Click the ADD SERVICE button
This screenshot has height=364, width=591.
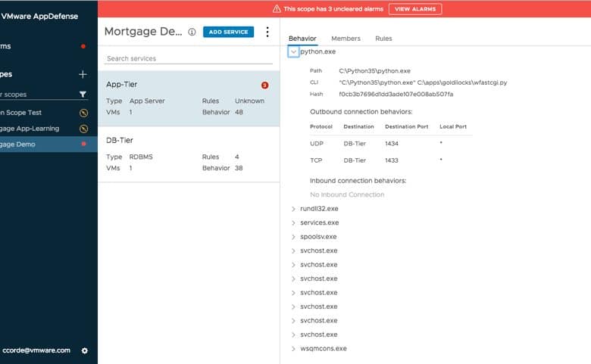tap(228, 32)
